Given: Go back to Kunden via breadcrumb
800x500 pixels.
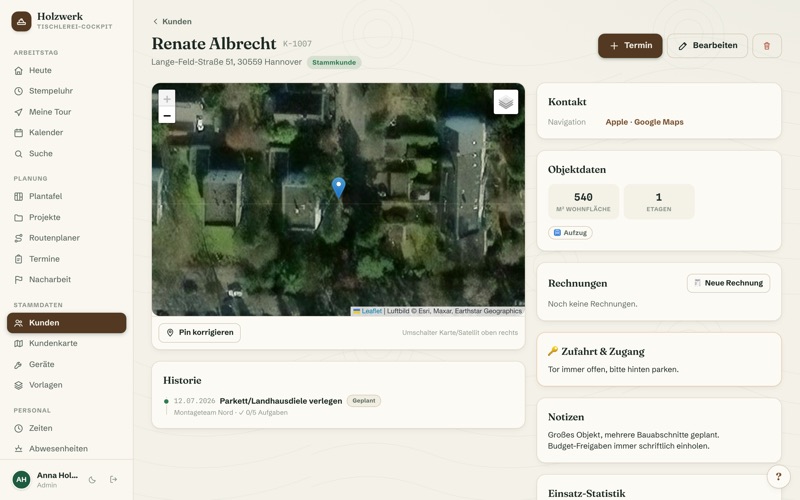Looking at the screenshot, I should [x=172, y=21].
